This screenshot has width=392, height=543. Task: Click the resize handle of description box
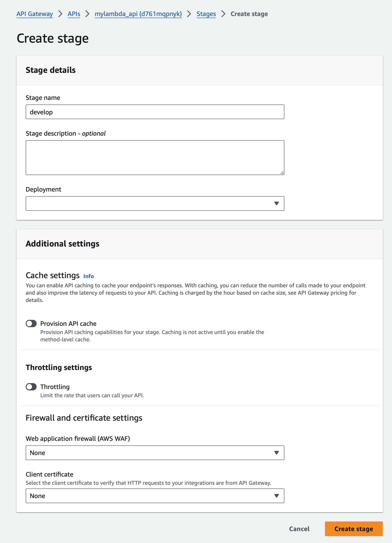tap(282, 173)
